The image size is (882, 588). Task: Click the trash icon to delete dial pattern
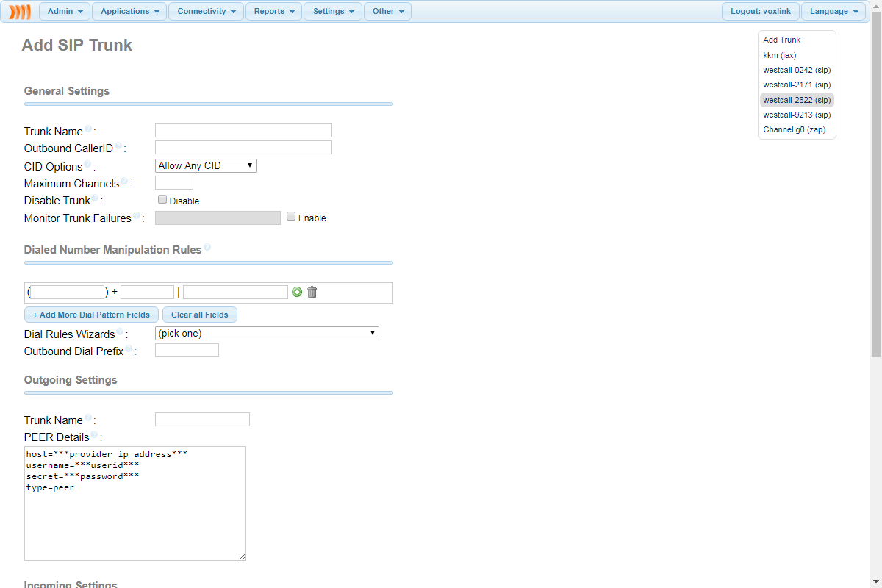point(312,292)
